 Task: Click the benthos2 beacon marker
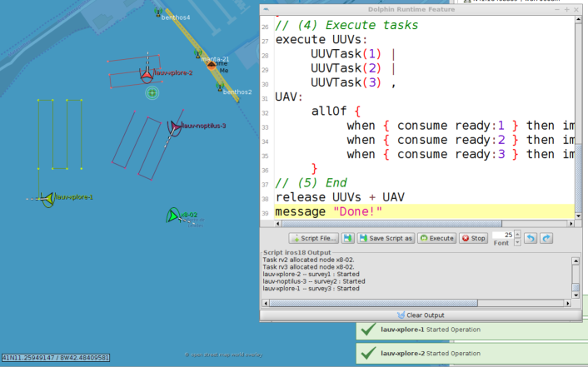click(x=220, y=85)
